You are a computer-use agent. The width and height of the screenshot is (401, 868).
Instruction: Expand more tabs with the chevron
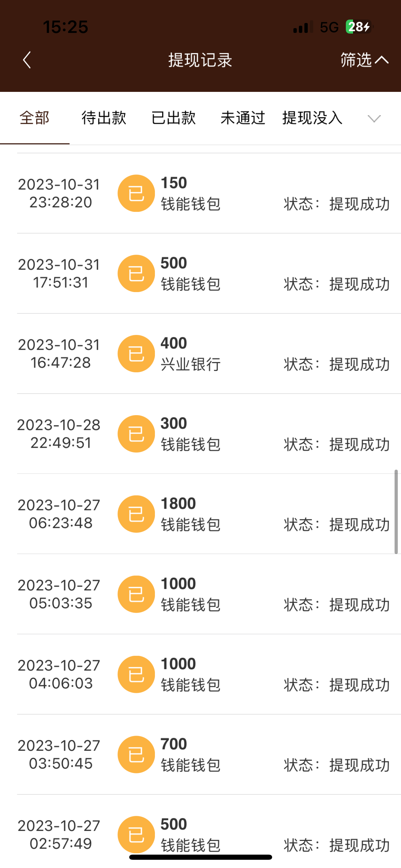(x=374, y=119)
